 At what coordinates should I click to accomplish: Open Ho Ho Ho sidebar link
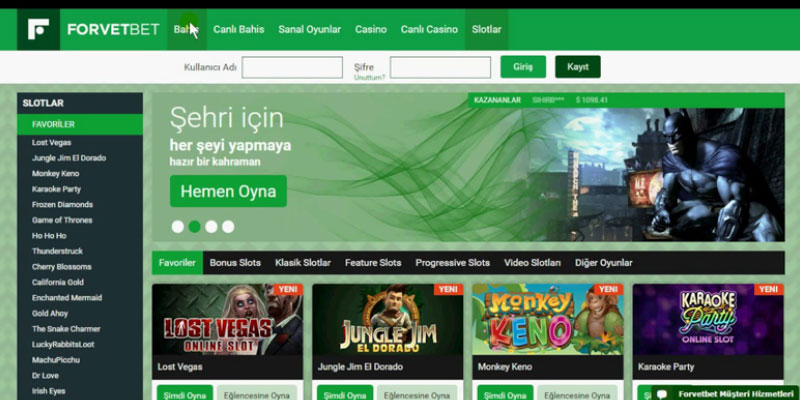point(49,236)
